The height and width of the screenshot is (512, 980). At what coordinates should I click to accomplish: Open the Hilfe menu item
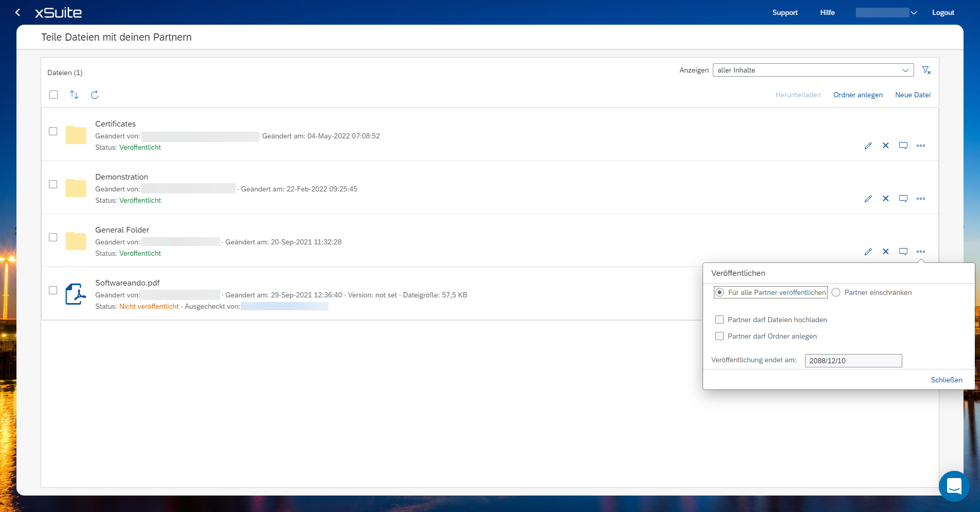827,13
